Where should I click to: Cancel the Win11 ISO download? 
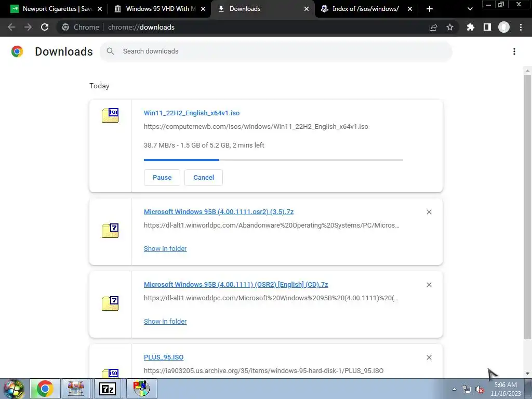(204, 178)
